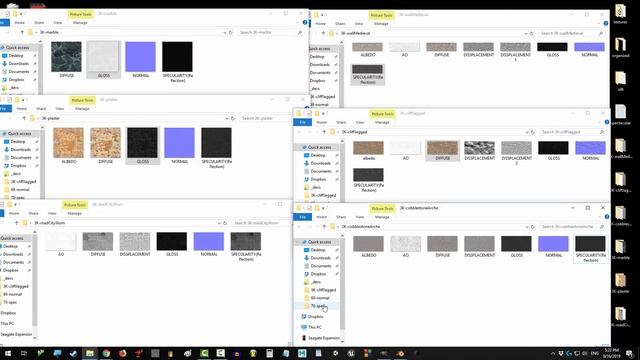The image size is (640, 360).
Task: Click Picture Tools tab in wallMedieval window
Action: [x=382, y=16]
